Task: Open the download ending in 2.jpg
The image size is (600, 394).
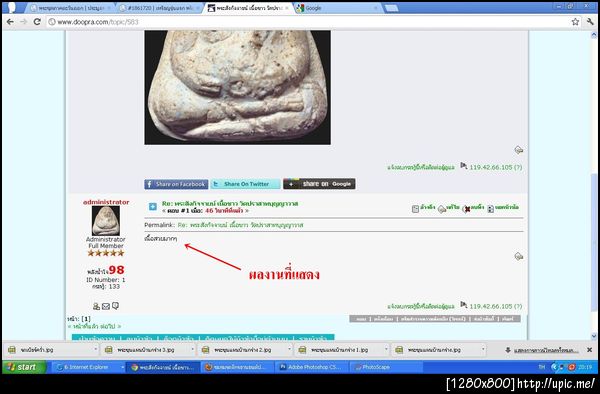Action: point(243,350)
